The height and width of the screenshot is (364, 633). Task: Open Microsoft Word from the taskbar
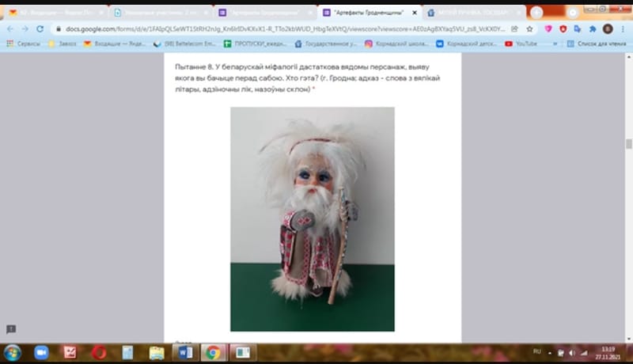pyautogui.click(x=184, y=352)
